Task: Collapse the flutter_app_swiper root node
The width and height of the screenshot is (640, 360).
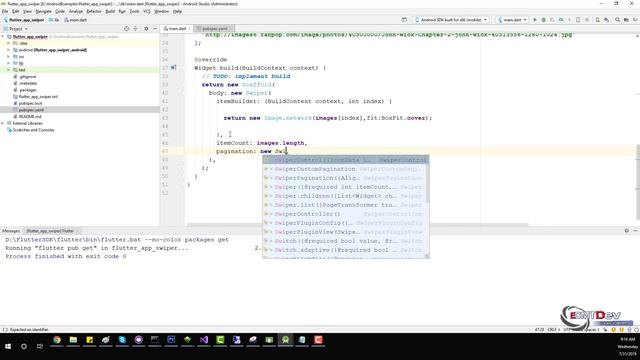Action: [3, 37]
